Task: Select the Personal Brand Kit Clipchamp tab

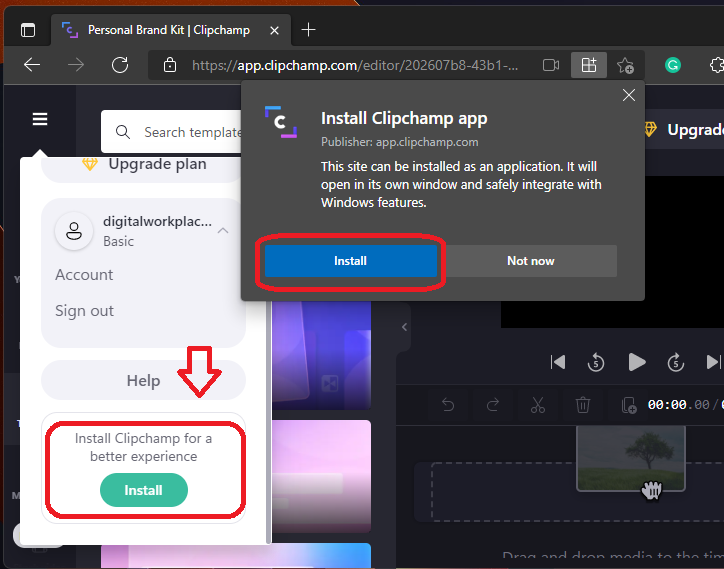Action: 171,30
